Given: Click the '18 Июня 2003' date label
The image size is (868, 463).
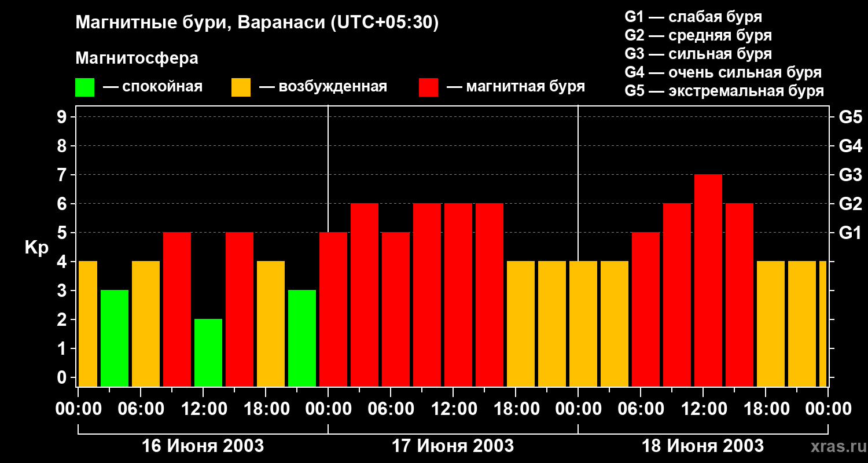Looking at the screenshot, I should 703,446.
